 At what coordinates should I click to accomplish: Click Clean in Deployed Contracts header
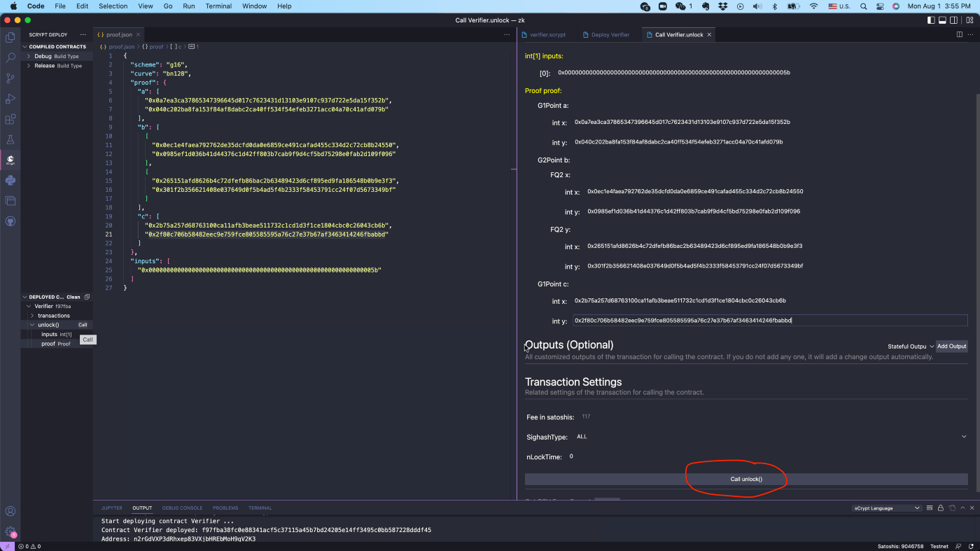pyautogui.click(x=73, y=297)
